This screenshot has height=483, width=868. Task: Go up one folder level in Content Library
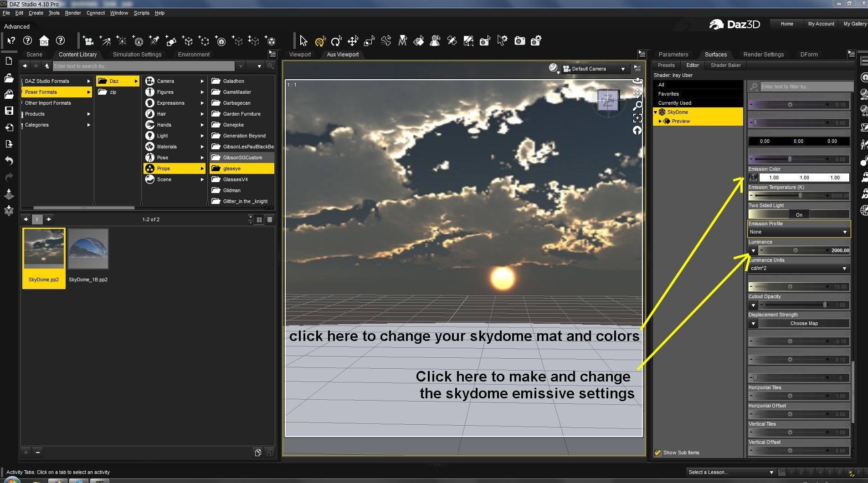[x=47, y=66]
